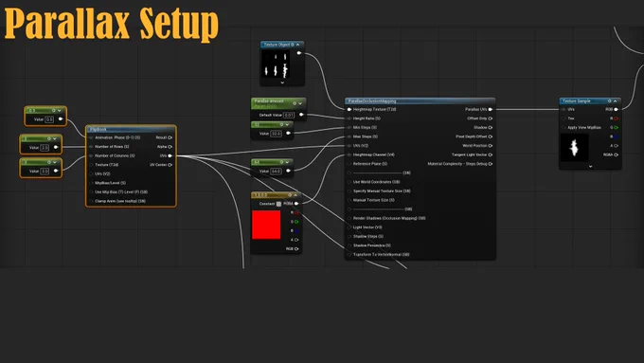The height and width of the screenshot is (363, 644).
Task: Click the red color preview swatch
Action: click(266, 225)
